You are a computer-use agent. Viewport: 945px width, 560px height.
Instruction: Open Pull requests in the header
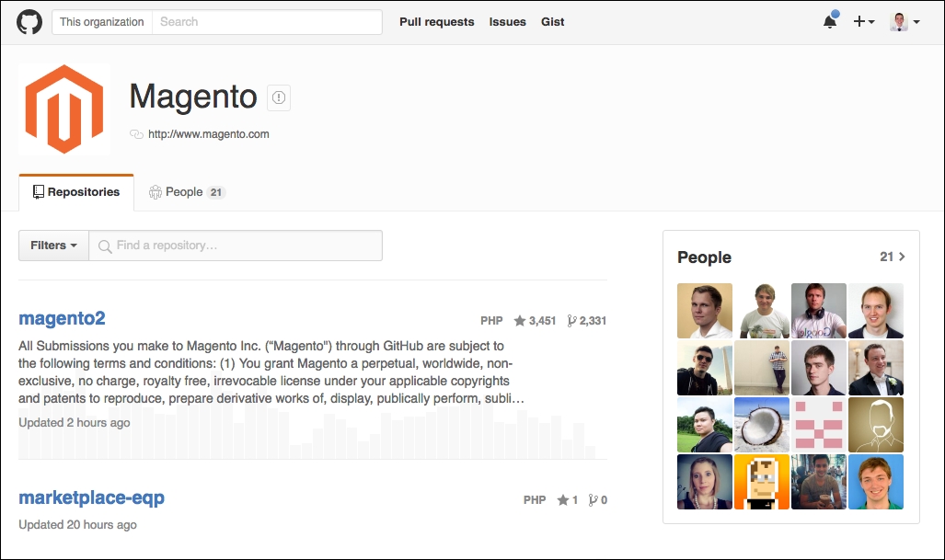click(437, 22)
